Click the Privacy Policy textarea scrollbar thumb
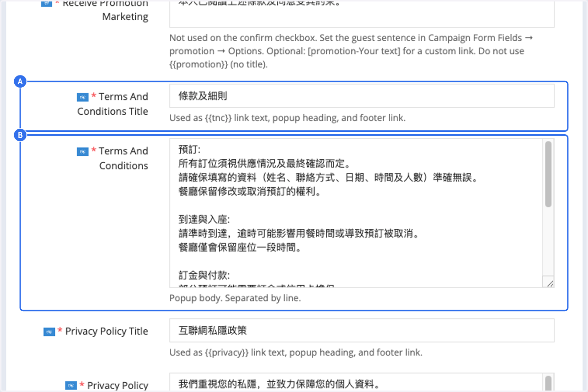The width and height of the screenshot is (588, 392). coord(548,384)
